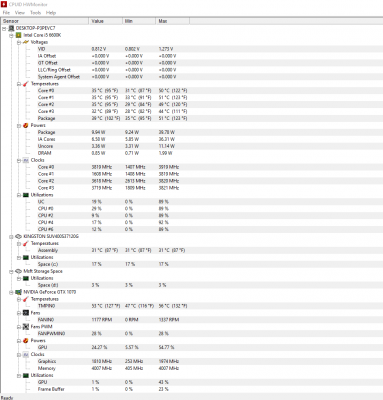
Task: Click the Sensor column header
Action: [x=45, y=21]
